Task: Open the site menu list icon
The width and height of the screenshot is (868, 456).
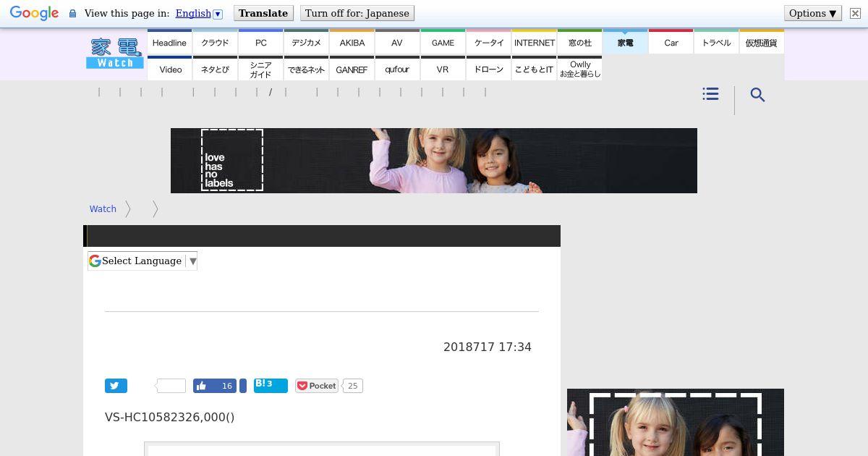Action: point(710,94)
